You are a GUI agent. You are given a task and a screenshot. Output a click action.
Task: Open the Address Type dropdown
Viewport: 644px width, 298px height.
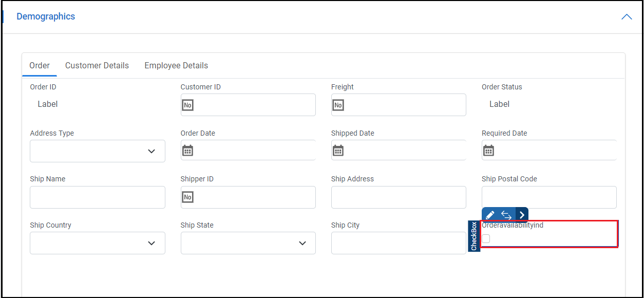98,151
